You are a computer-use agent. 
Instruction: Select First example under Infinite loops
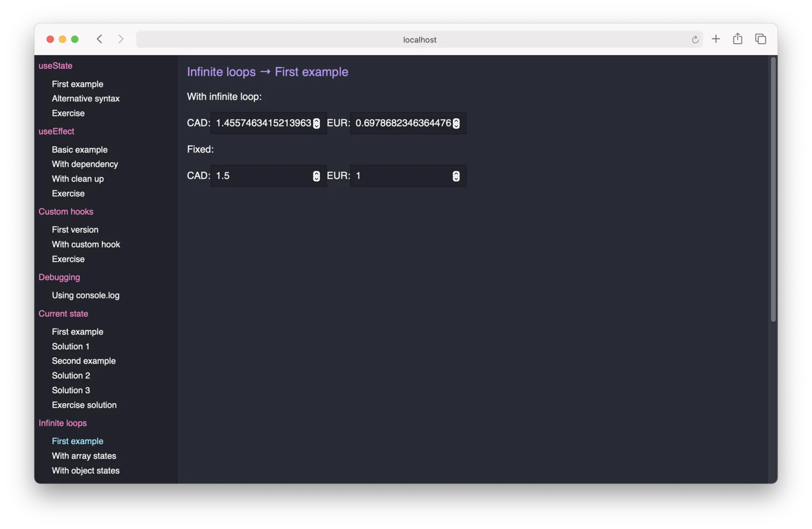tap(77, 441)
